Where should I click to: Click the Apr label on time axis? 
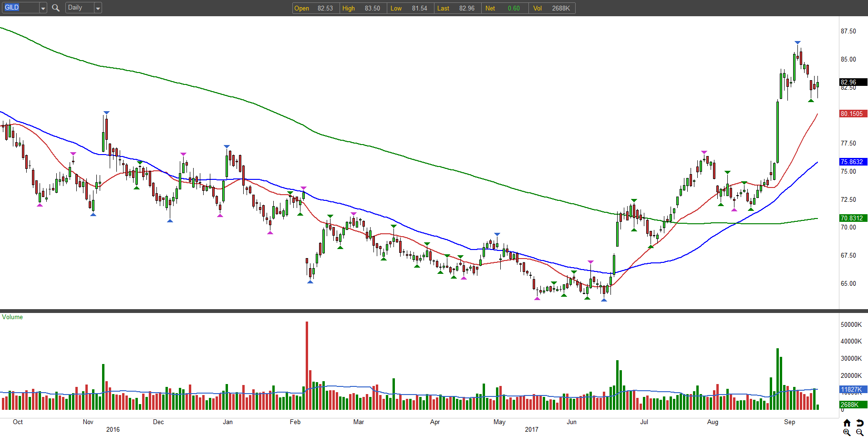pos(435,422)
